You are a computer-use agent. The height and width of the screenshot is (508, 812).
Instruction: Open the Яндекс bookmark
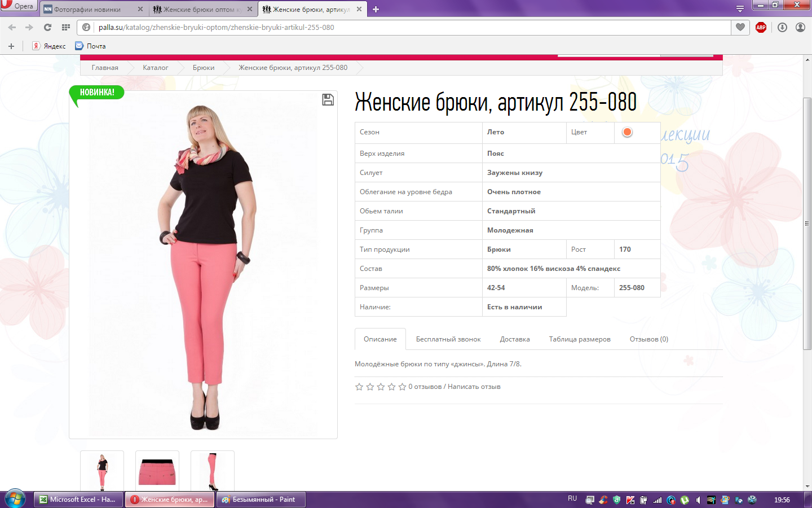[x=49, y=46]
